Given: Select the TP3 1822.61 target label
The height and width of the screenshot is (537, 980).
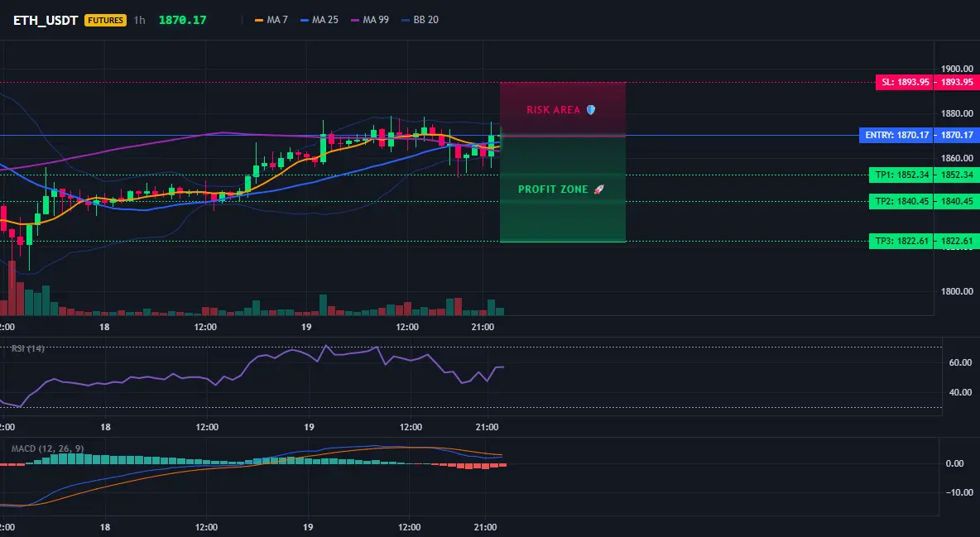Looking at the screenshot, I should click(925, 242).
